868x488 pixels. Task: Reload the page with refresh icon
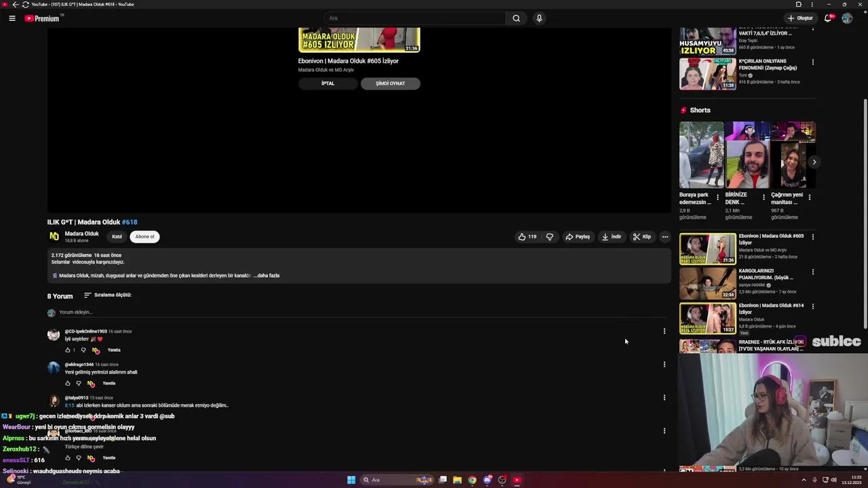tap(25, 4)
